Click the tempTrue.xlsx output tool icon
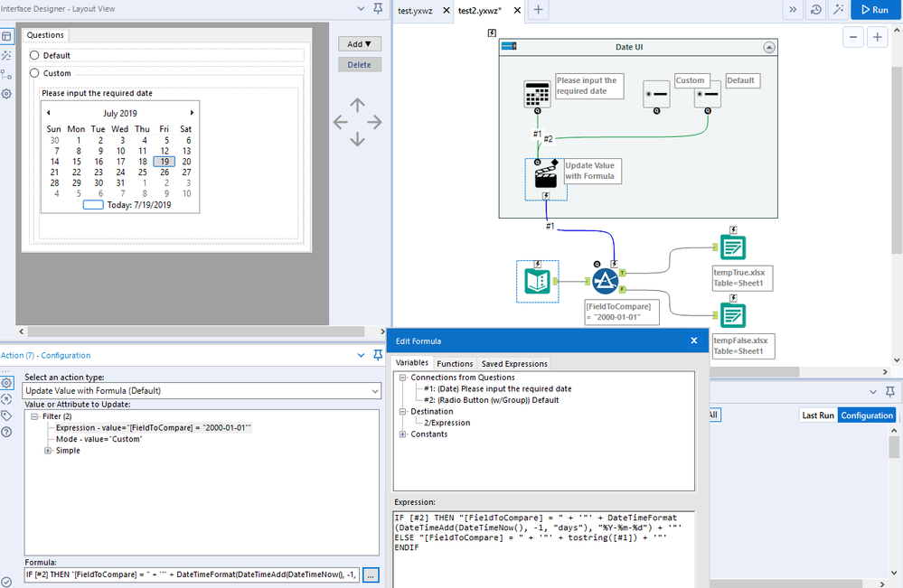 tap(732, 248)
